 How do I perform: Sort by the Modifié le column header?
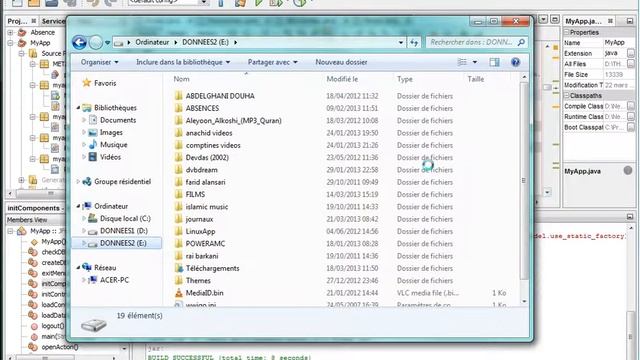tap(342, 79)
